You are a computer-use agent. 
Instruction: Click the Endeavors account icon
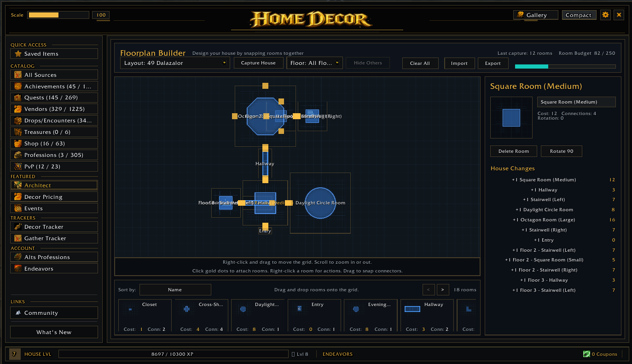coord(18,269)
